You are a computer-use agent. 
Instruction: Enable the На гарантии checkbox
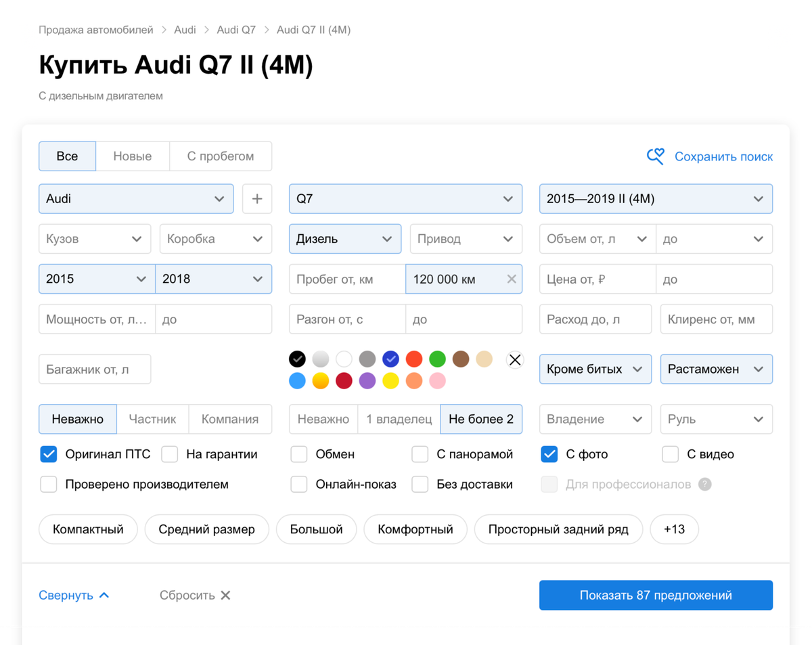[x=170, y=454]
